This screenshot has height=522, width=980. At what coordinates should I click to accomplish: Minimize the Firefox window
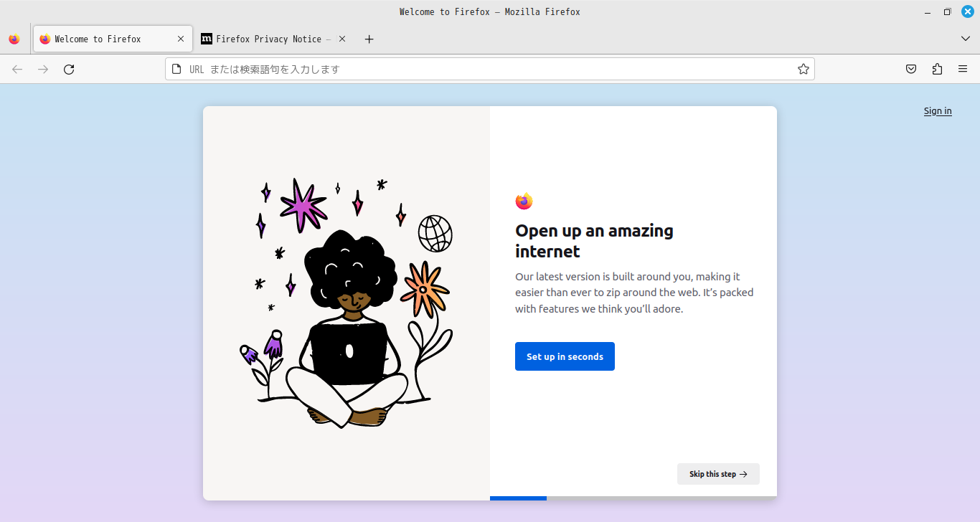(926, 11)
